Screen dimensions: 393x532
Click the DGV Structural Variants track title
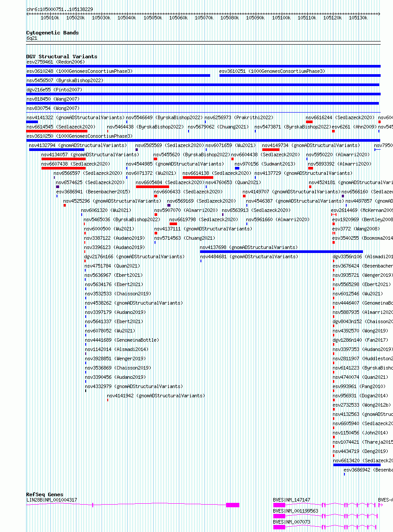62,57
